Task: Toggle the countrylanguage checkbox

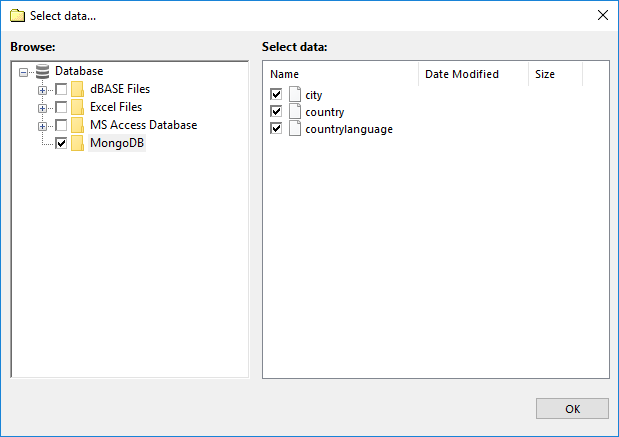Action: (x=277, y=128)
